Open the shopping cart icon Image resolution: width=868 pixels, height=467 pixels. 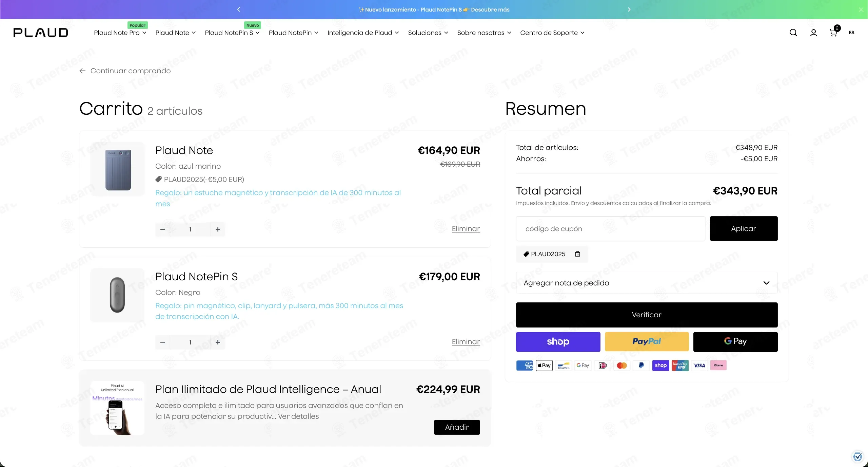click(834, 32)
